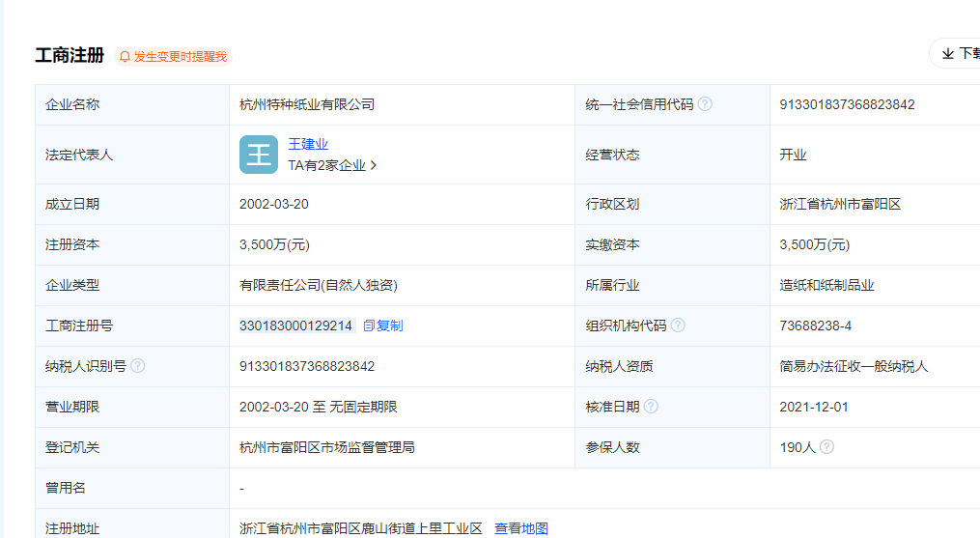Click establishment date 2002-03-20
The image size is (980, 538).
click(x=274, y=204)
